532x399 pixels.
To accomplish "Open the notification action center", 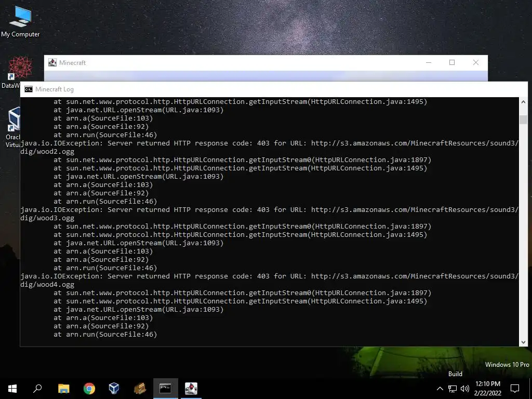I will [x=515, y=389].
